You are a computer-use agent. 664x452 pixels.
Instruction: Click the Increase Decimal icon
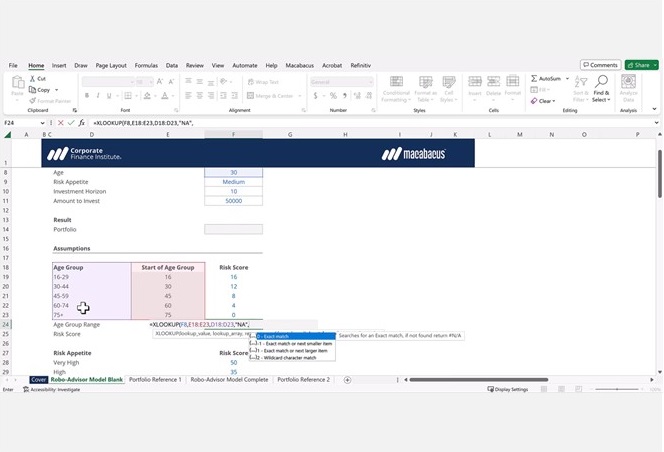357,96
